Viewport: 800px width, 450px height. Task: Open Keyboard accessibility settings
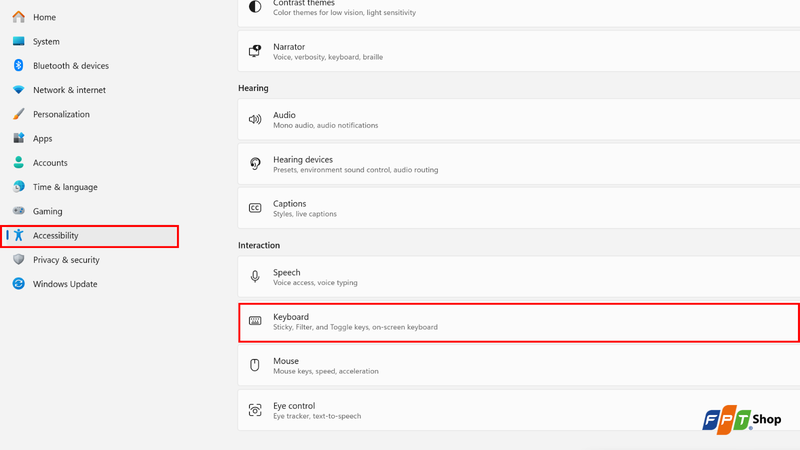pos(519,322)
